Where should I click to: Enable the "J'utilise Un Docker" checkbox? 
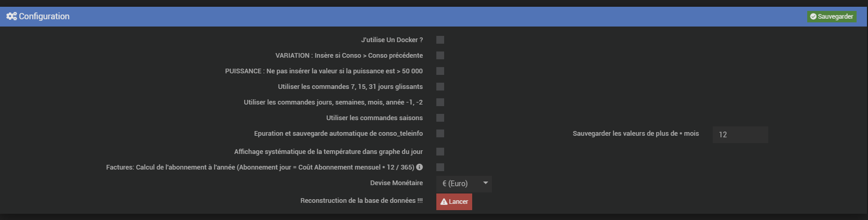tap(440, 40)
